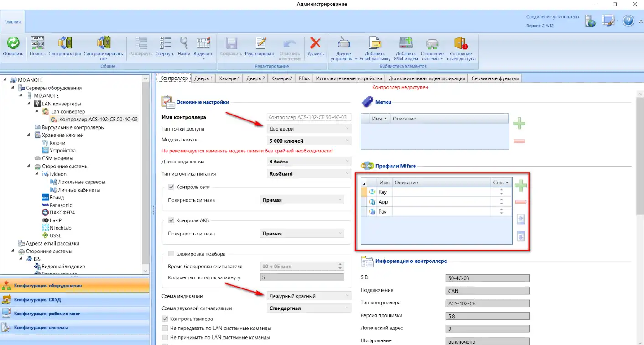The height and width of the screenshot is (345, 644).
Task: Click the Развернуть expand-all icon
Action: pos(141,43)
